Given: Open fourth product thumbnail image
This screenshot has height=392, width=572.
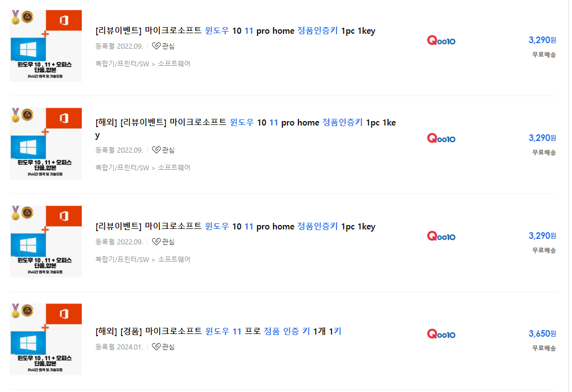Looking at the screenshot, I should coord(46,339).
